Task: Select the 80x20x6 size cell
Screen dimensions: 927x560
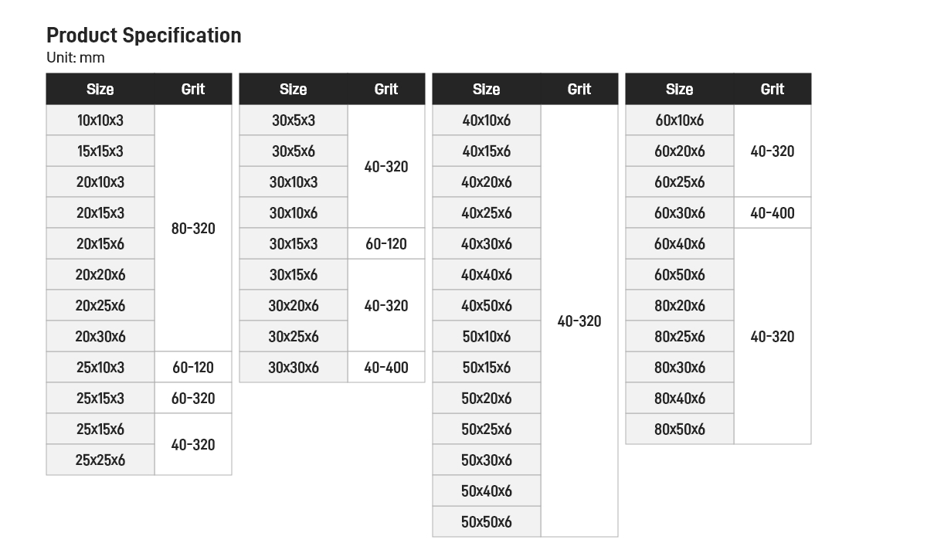Action: (680, 306)
